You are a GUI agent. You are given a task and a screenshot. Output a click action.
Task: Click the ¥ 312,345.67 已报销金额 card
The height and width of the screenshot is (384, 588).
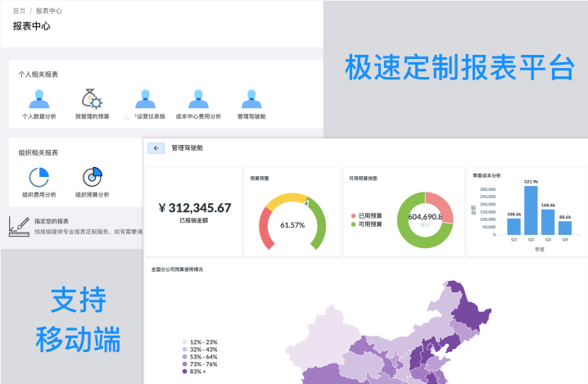click(194, 212)
